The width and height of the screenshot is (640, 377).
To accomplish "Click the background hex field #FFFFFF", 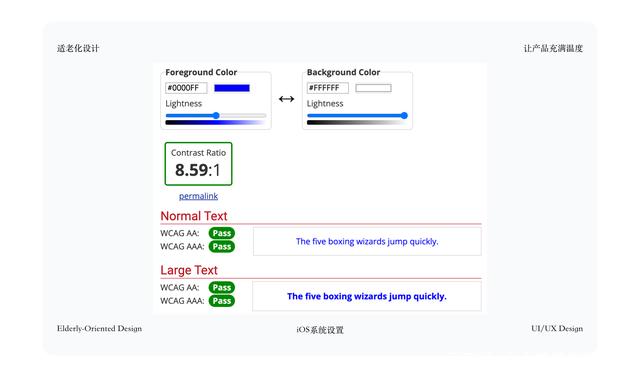I will (x=328, y=88).
